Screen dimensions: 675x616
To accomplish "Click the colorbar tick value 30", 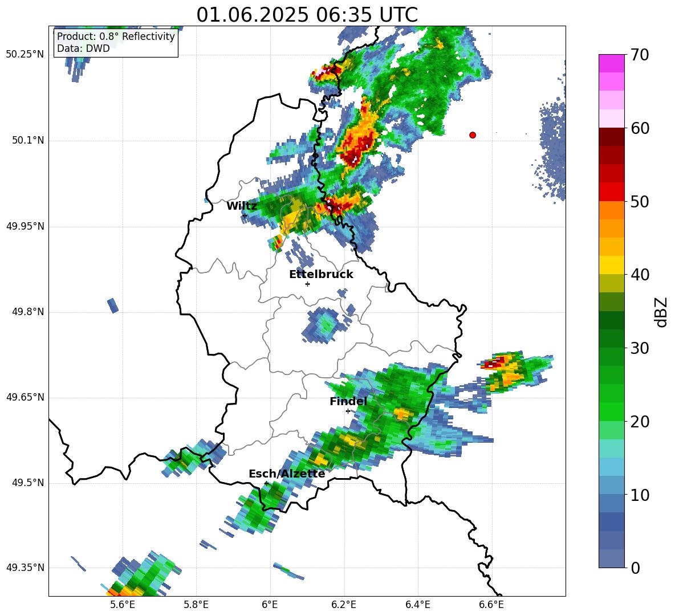I will point(640,348).
